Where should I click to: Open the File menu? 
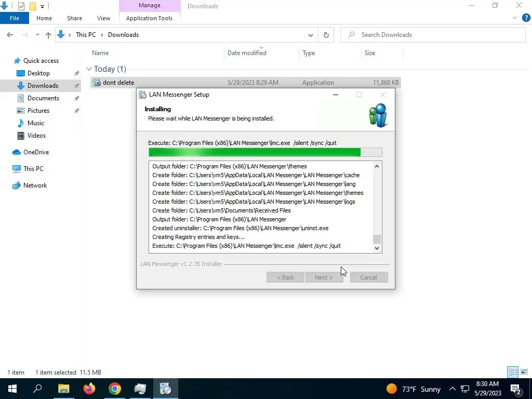click(x=14, y=18)
